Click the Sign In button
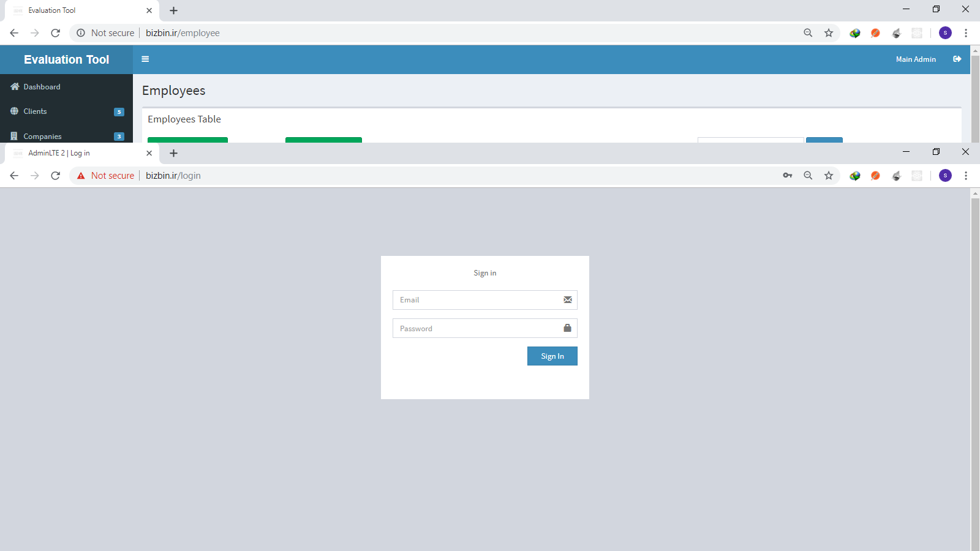980x551 pixels. click(x=552, y=356)
